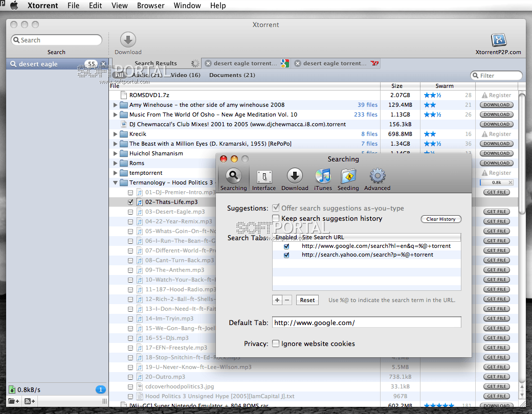
Task: Click ROMSDVD1.7z file icon
Action: pos(124,95)
